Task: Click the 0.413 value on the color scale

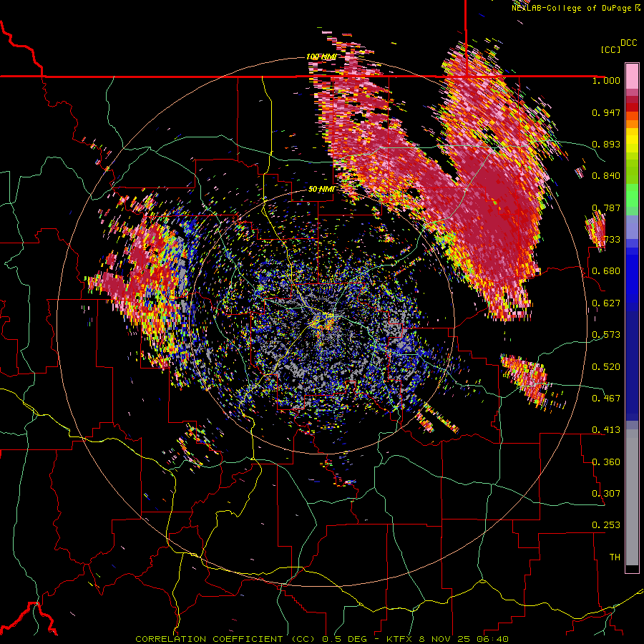Action: click(x=606, y=430)
